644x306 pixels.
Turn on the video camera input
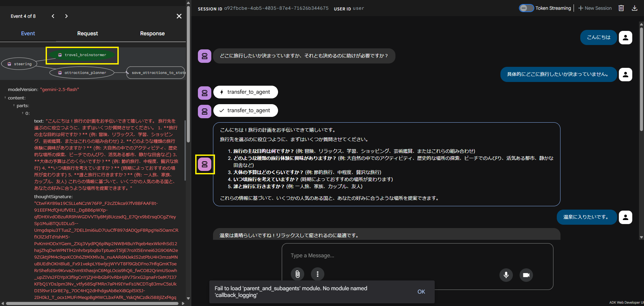[526, 275]
